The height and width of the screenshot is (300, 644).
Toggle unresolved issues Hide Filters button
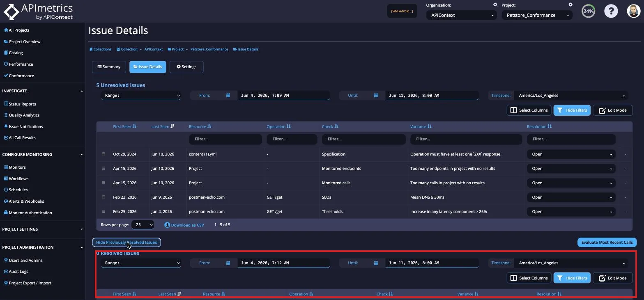572,110
